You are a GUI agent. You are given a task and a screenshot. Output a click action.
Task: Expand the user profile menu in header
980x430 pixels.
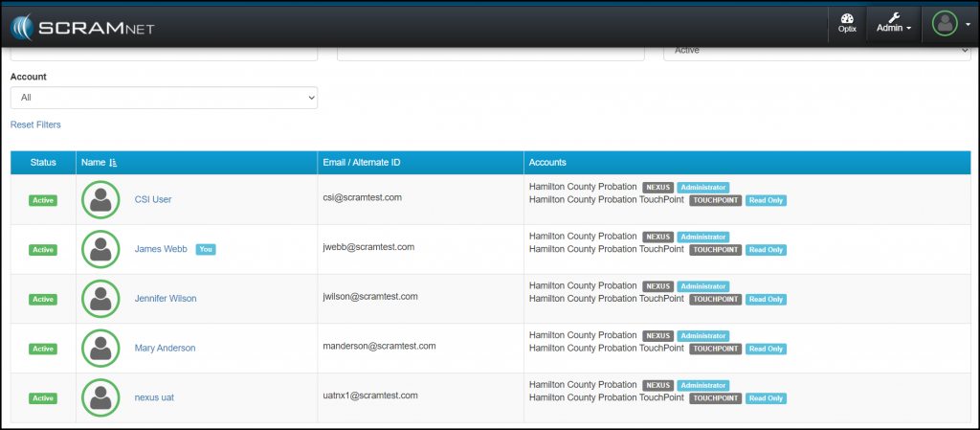click(950, 24)
